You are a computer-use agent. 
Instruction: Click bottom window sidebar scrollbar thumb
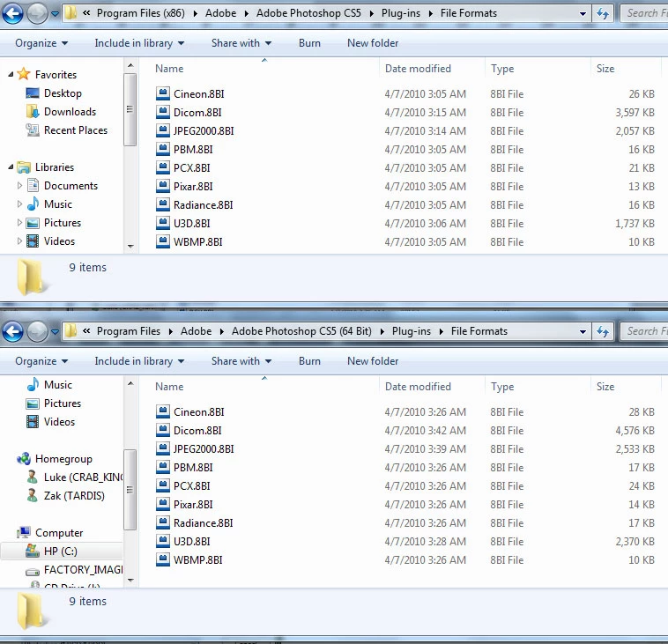[130, 490]
